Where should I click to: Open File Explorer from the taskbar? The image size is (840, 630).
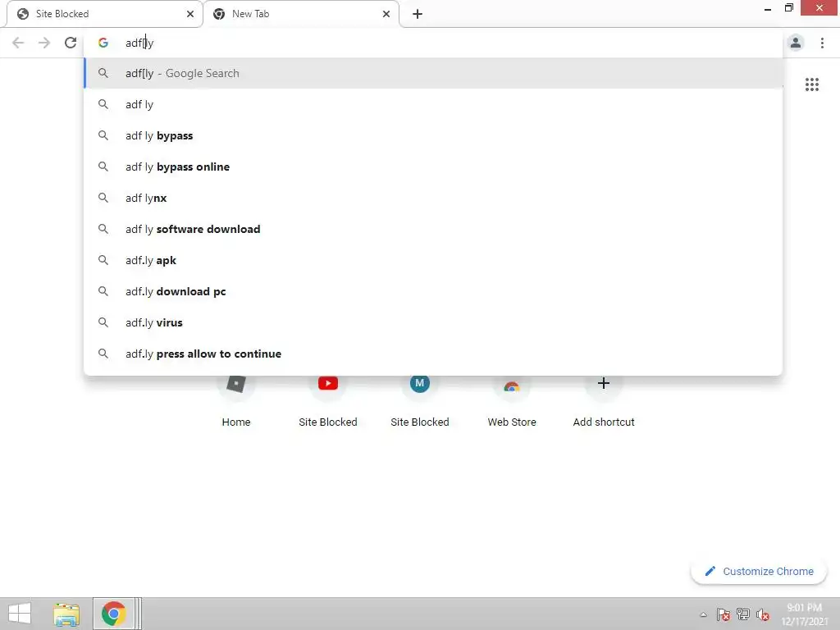tap(66, 614)
